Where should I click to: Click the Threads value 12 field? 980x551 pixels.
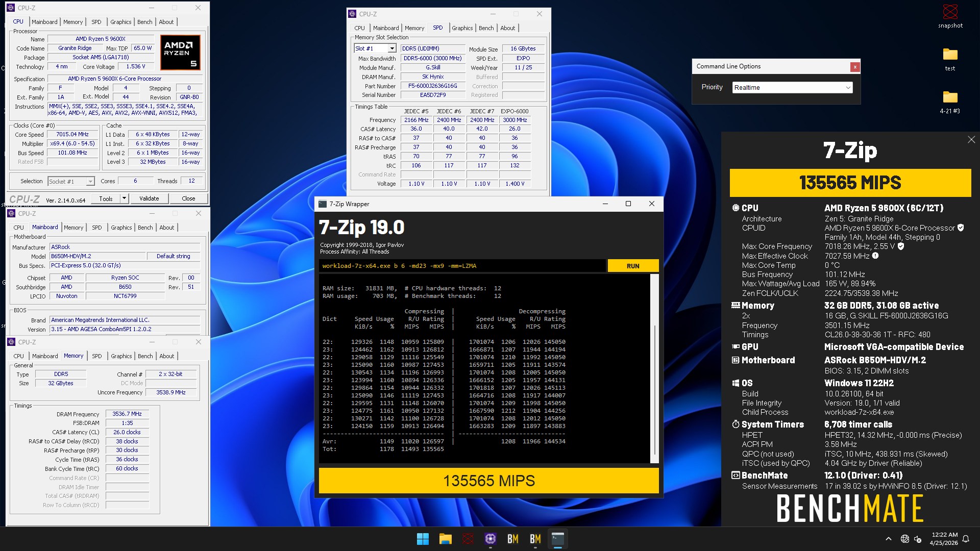click(191, 181)
